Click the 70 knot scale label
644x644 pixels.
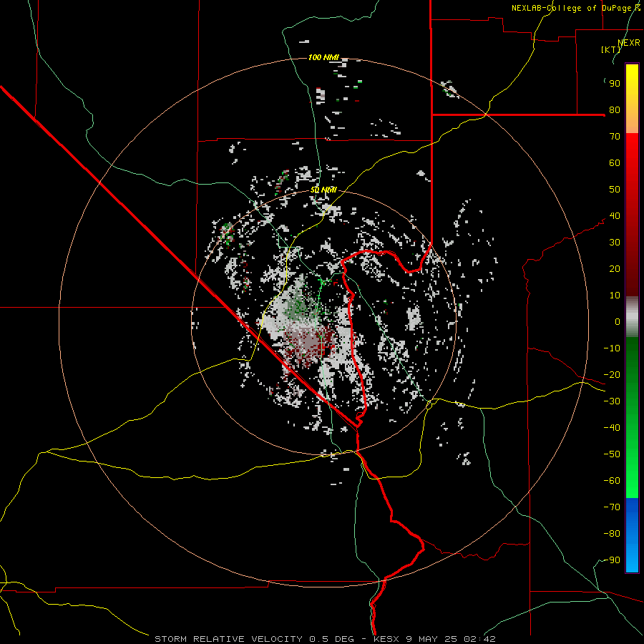click(x=615, y=137)
